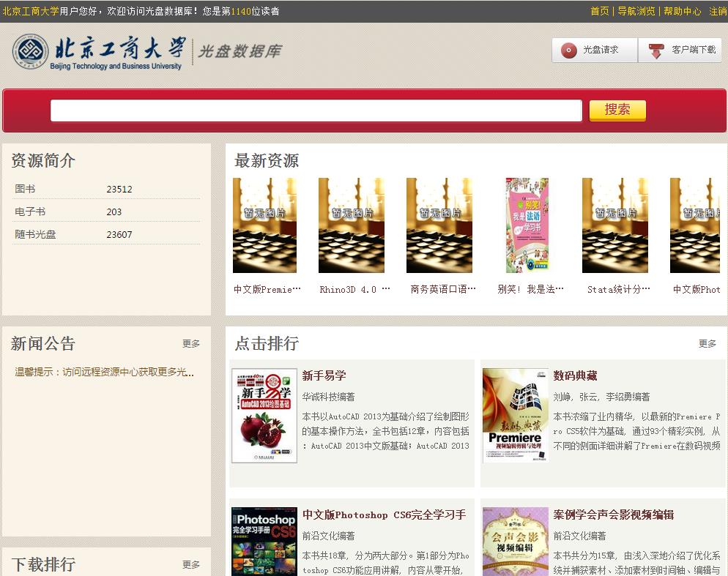Open the 图书 resource category

tap(25, 189)
